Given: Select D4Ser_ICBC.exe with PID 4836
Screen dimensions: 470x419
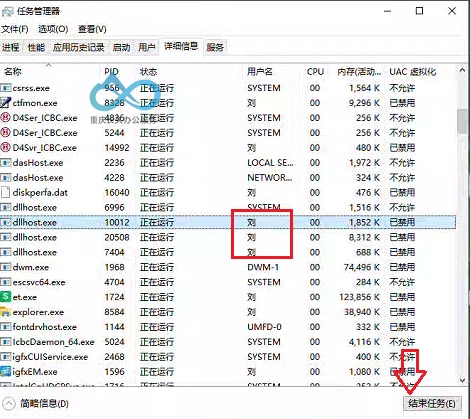Looking at the screenshot, I should pos(228,118).
